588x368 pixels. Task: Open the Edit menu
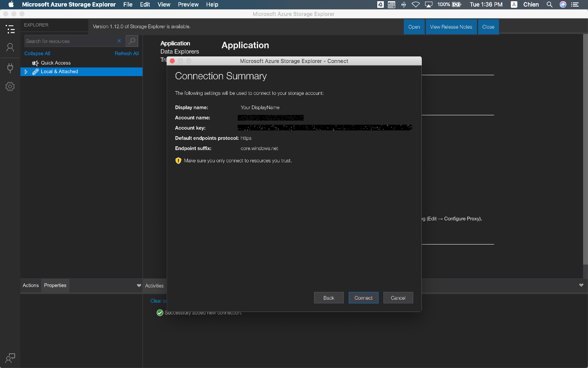pos(145,4)
